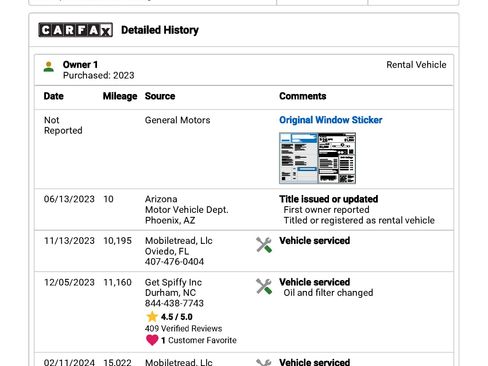This screenshot has height=366, width=488.
Task: Select the 'Oviedo, FL' location text
Action: pyautogui.click(x=167, y=251)
